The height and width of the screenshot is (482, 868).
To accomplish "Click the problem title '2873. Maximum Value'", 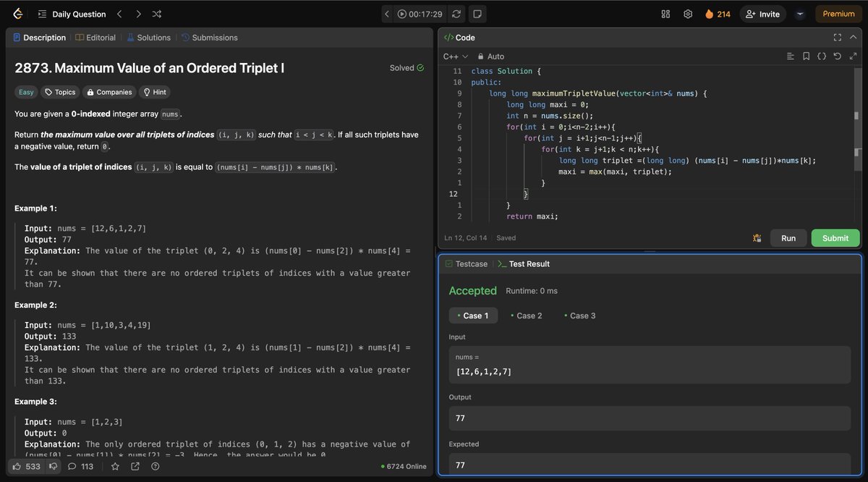I will click(x=149, y=68).
